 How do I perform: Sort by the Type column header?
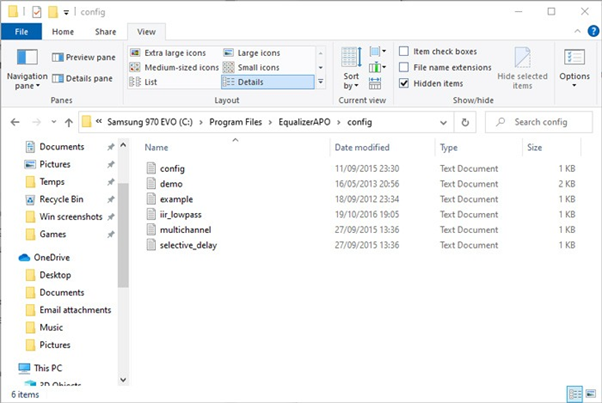click(x=479, y=147)
